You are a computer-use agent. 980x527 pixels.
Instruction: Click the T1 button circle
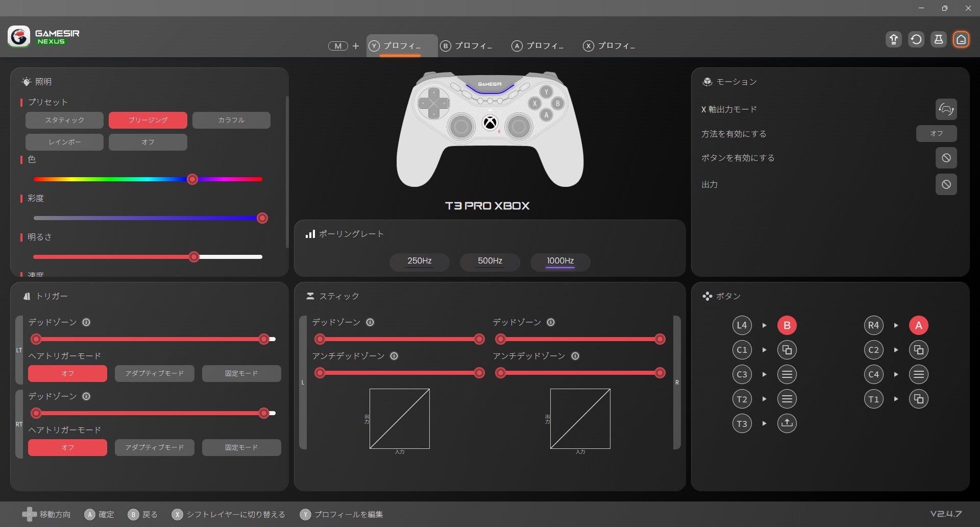click(x=874, y=399)
